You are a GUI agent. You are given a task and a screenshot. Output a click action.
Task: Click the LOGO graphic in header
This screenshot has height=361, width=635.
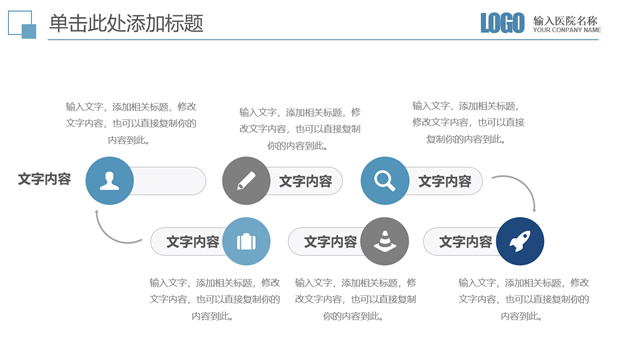pos(502,23)
